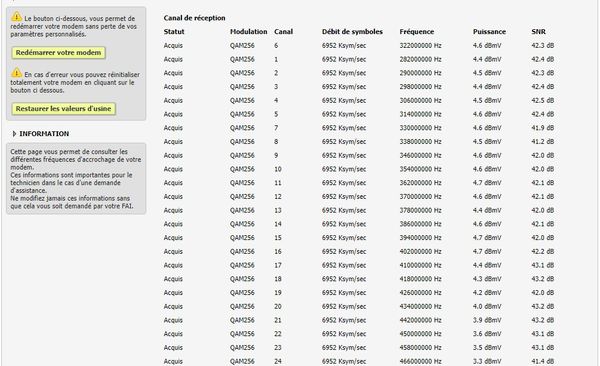Click power 4.0 dBmV on channel 20 row

tap(487, 307)
